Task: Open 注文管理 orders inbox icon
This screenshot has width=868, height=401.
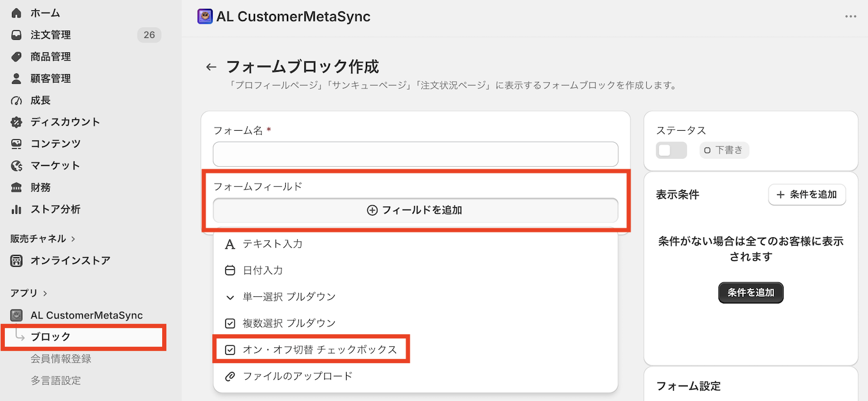Action: 17,35
